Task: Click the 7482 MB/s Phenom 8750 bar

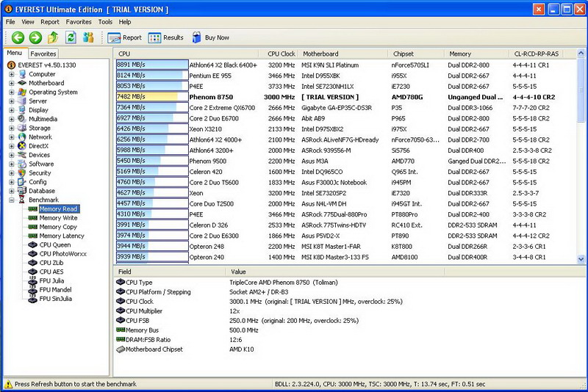Action: [x=152, y=97]
